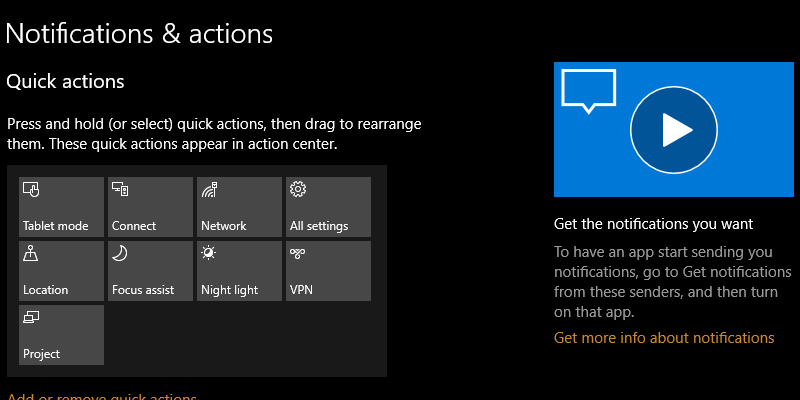This screenshot has height=400, width=800.
Task: Click the Quick actions section heading
Action: pyautogui.click(x=65, y=81)
